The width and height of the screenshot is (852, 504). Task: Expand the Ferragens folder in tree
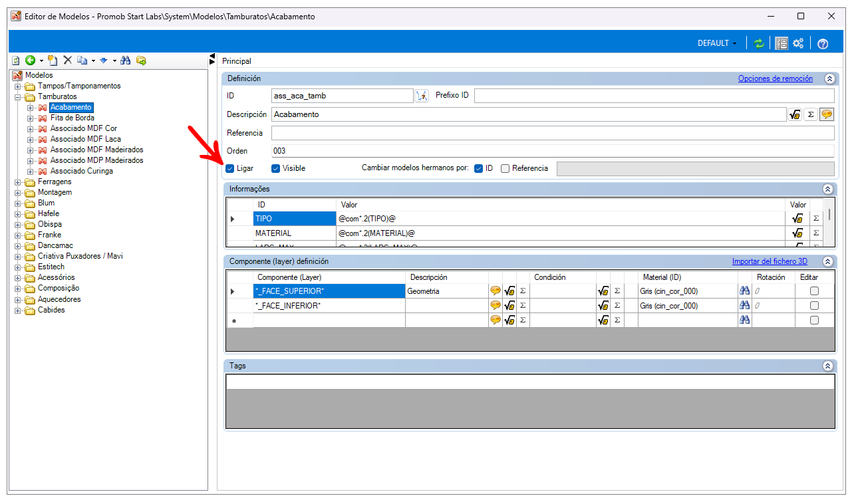coord(18,182)
